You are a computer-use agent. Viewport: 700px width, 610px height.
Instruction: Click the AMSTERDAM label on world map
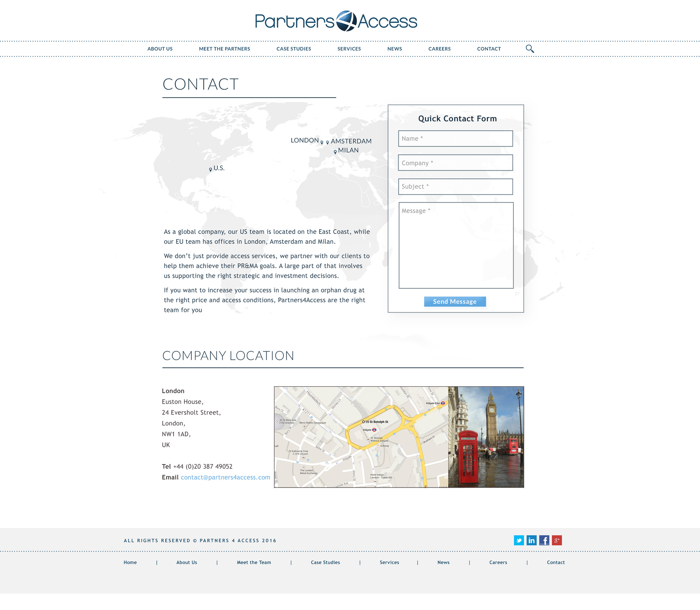351,141
